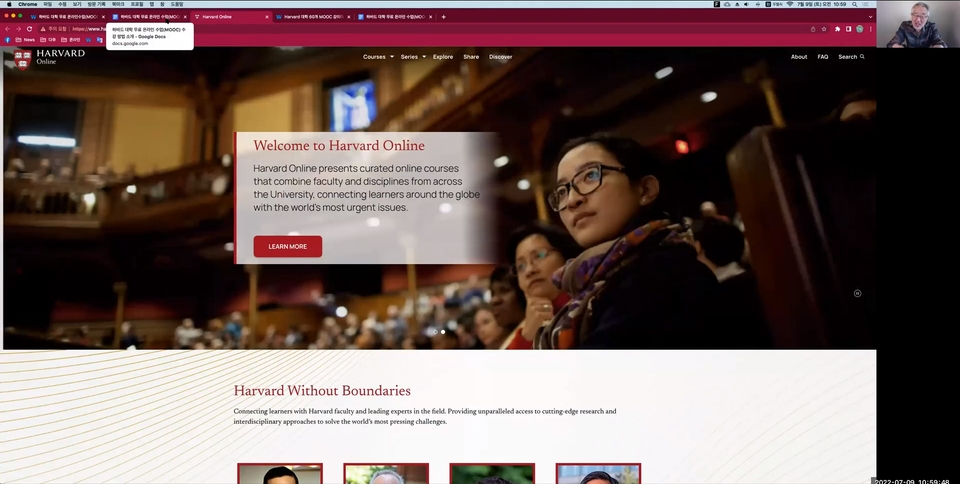Click the Wi-Fi status icon in menu bar

pos(790,4)
